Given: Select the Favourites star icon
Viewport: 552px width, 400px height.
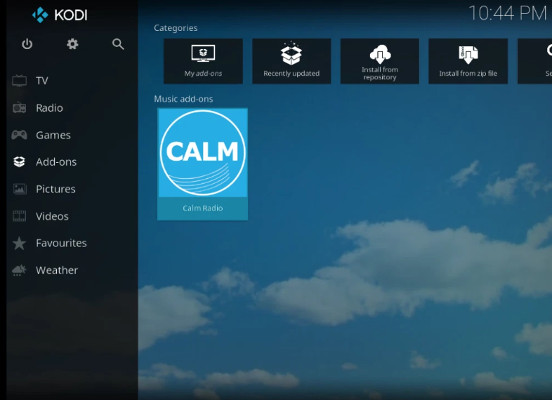Looking at the screenshot, I should [19, 243].
